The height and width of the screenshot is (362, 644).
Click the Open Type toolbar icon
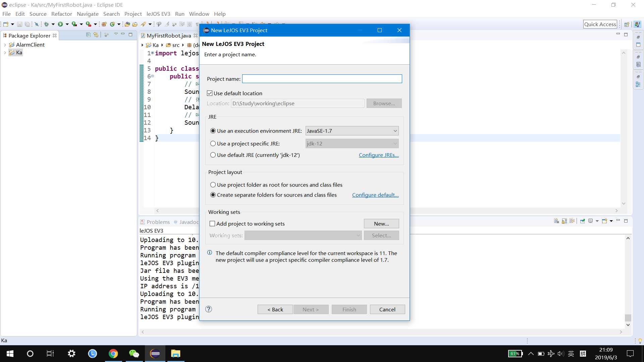[x=127, y=24]
